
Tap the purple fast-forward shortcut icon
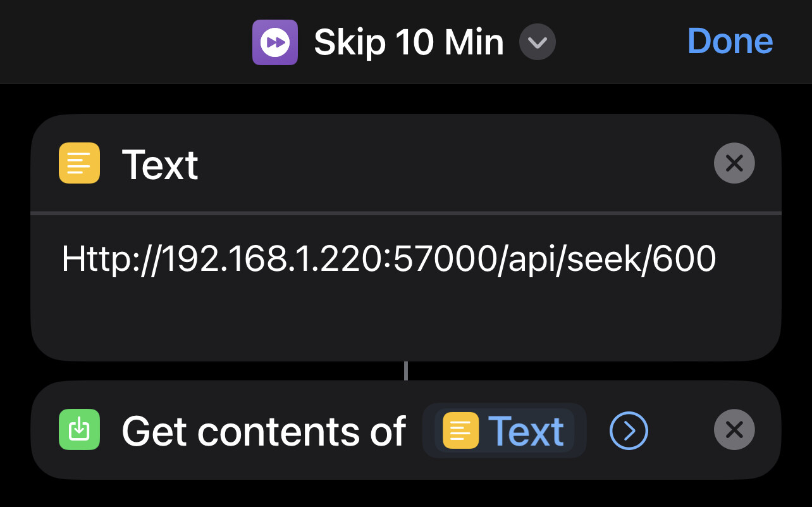pyautogui.click(x=275, y=42)
